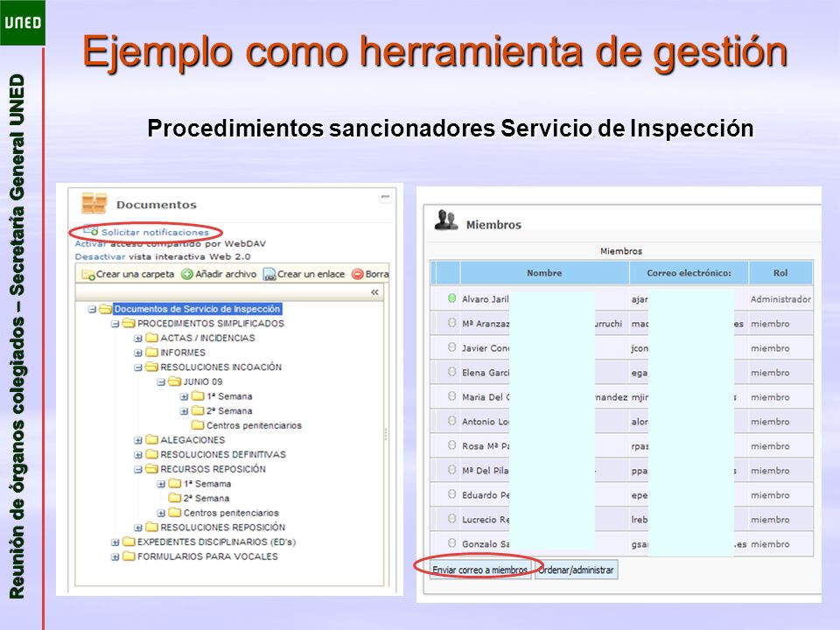
Task: Expand ACTAS / INCIDENCIAS folder node
Action: [137, 338]
